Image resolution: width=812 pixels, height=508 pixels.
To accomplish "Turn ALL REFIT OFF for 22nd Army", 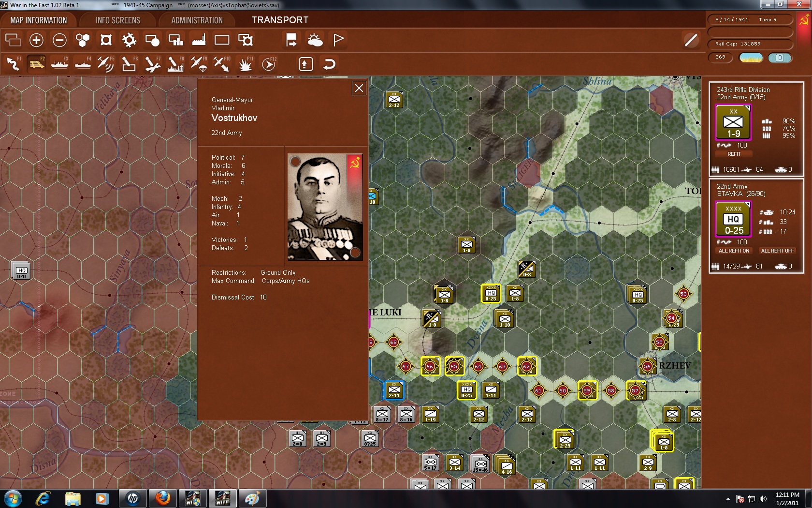I will pyautogui.click(x=777, y=251).
